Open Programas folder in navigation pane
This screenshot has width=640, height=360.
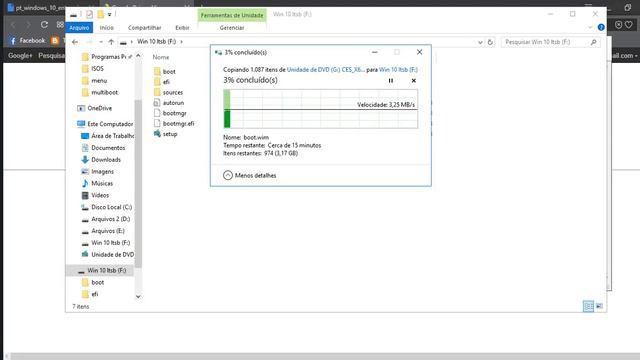107,57
